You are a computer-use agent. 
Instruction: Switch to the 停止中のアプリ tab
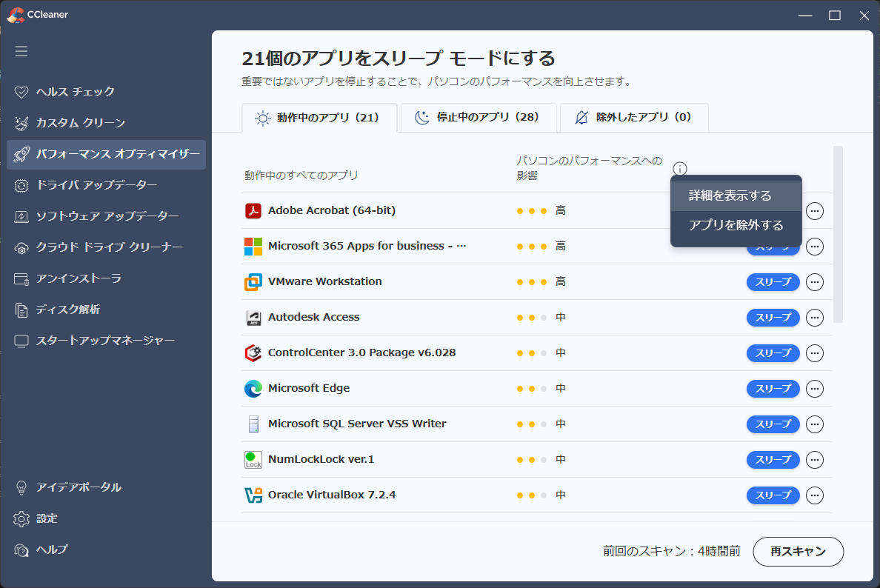tap(478, 118)
